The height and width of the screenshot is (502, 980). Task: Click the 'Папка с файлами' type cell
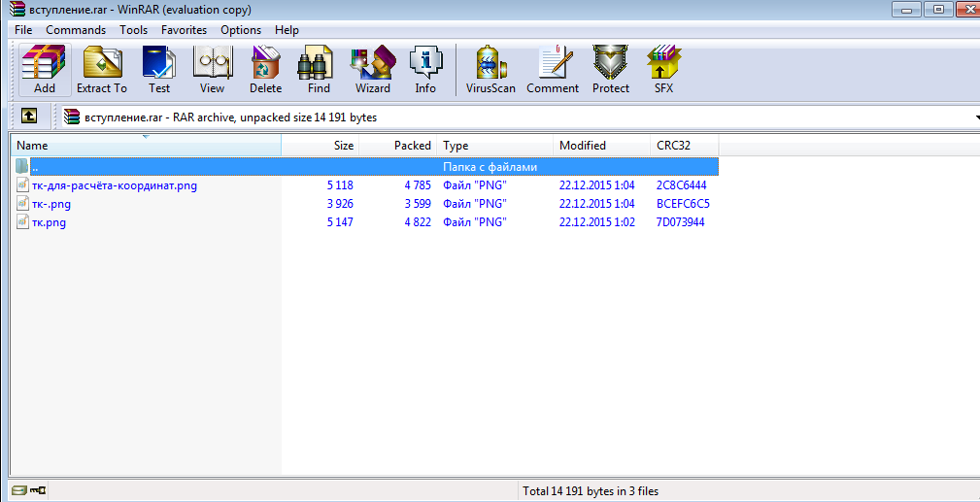click(x=490, y=167)
